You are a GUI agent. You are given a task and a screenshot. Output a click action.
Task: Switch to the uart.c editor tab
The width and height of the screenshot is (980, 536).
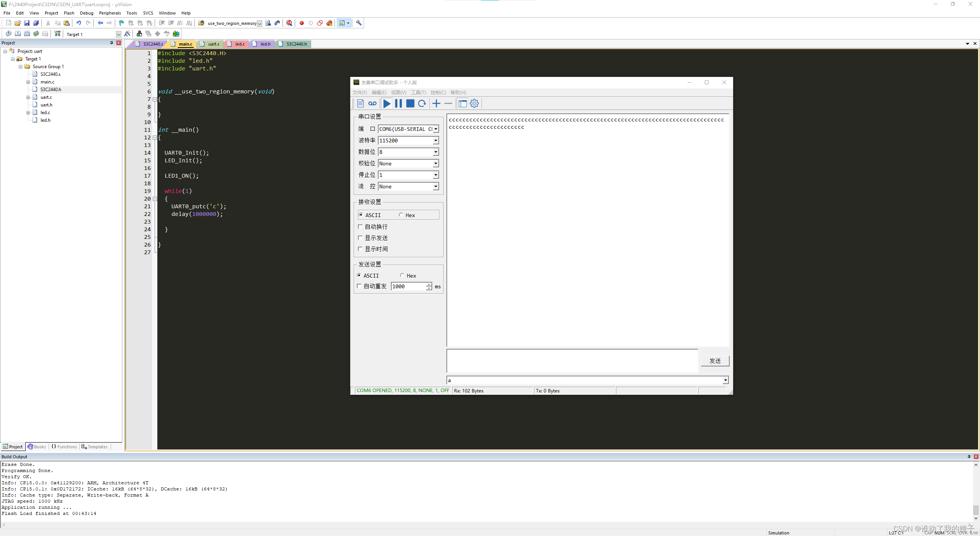[x=214, y=44]
